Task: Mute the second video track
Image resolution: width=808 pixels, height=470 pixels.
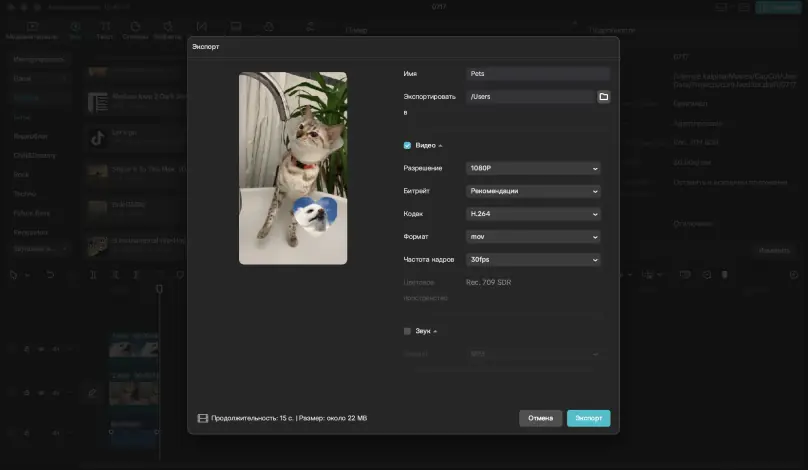Action: pyautogui.click(x=56, y=393)
